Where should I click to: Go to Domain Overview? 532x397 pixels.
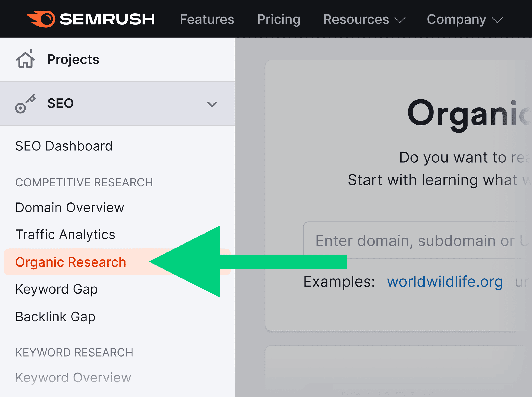70,207
